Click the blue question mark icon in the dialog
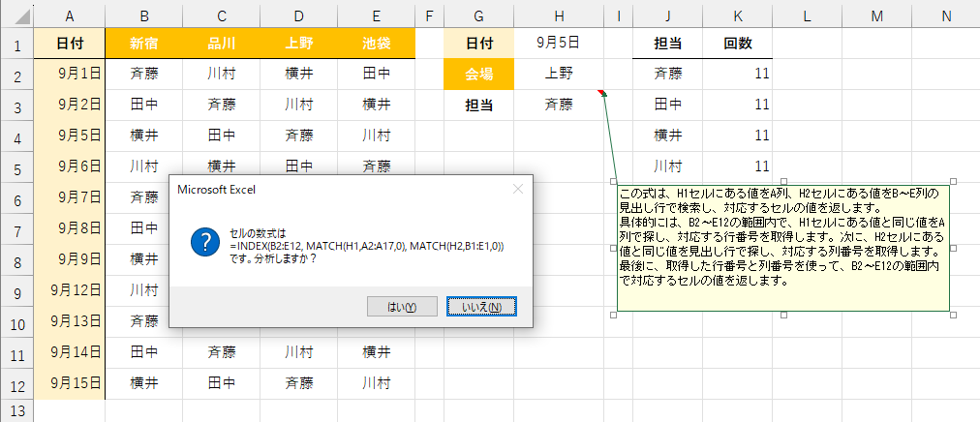The width and height of the screenshot is (980, 422). pyautogui.click(x=205, y=242)
